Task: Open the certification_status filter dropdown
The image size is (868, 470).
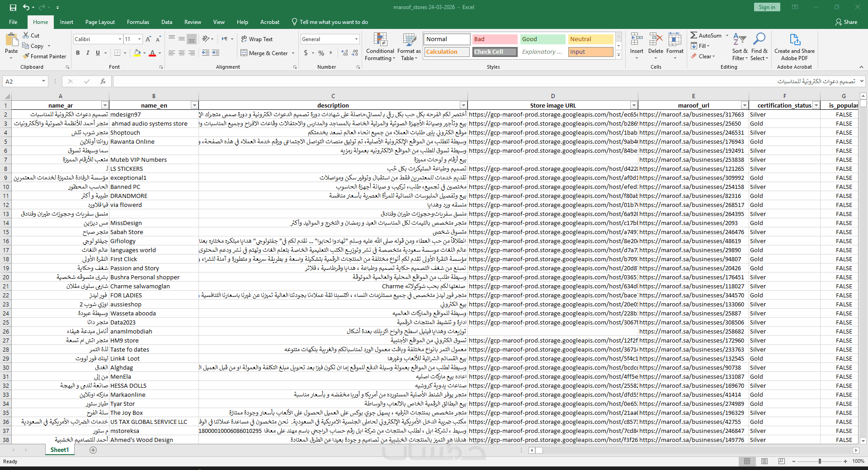Action: [816, 105]
